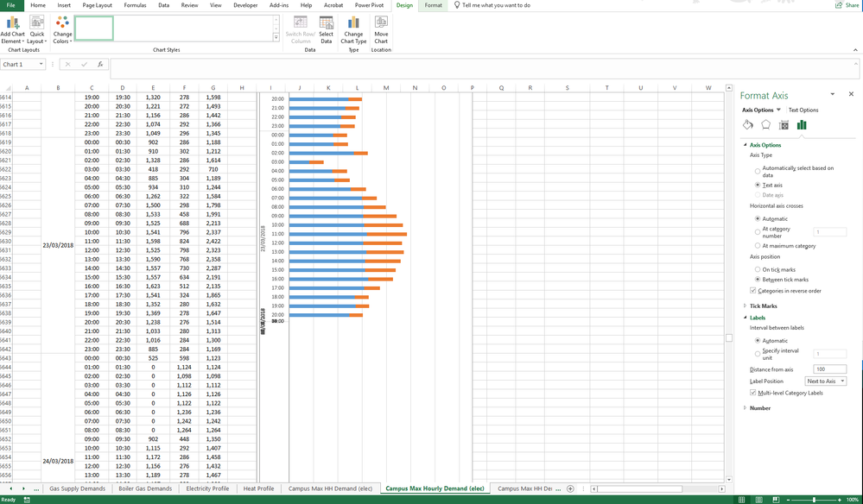This screenshot has height=504, width=863.
Task: Click Text Options in Format Axis pane
Action: click(x=803, y=110)
